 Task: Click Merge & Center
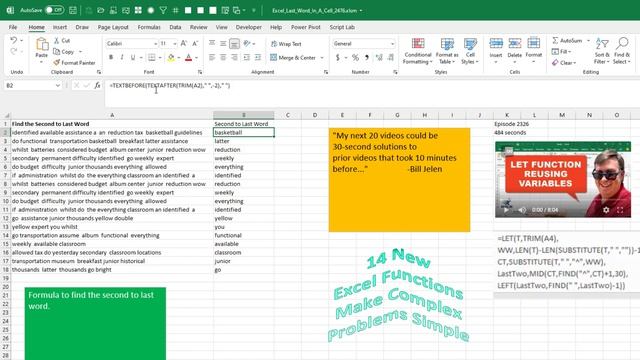[293, 58]
